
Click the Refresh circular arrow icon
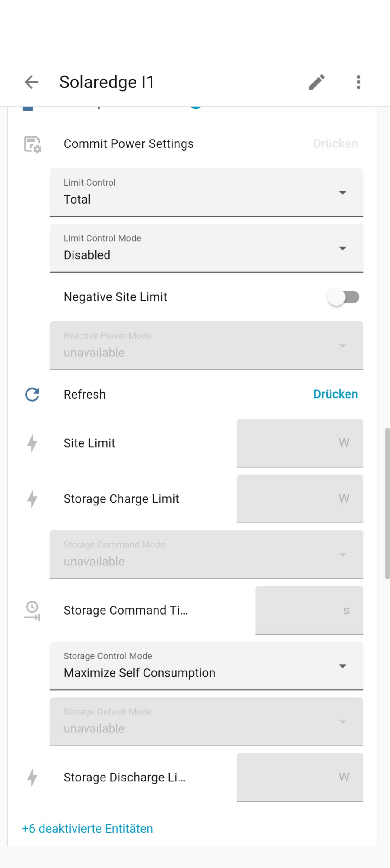[32, 394]
